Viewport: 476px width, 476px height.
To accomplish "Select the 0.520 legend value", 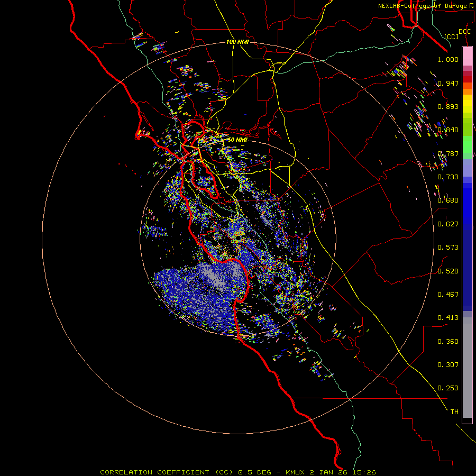I will click(x=448, y=271).
